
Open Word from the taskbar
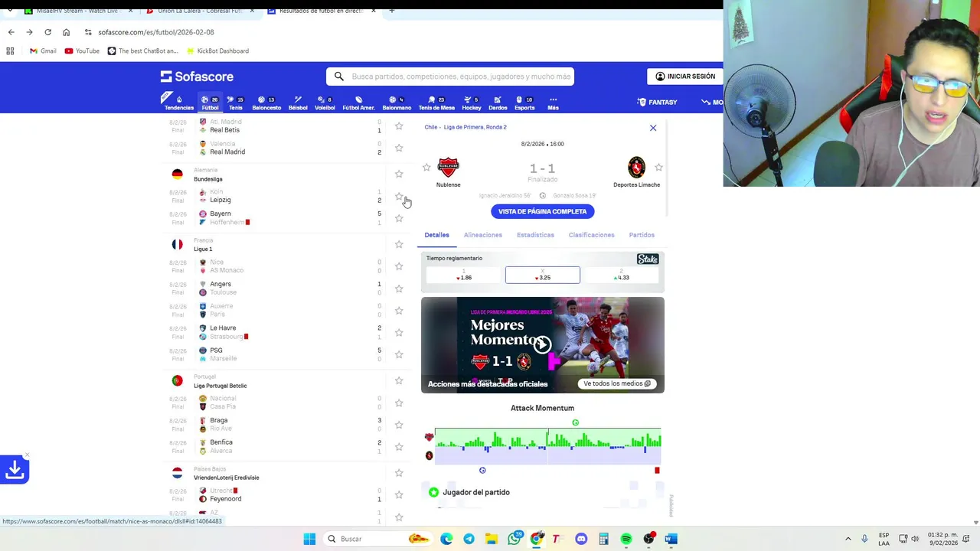(671, 539)
